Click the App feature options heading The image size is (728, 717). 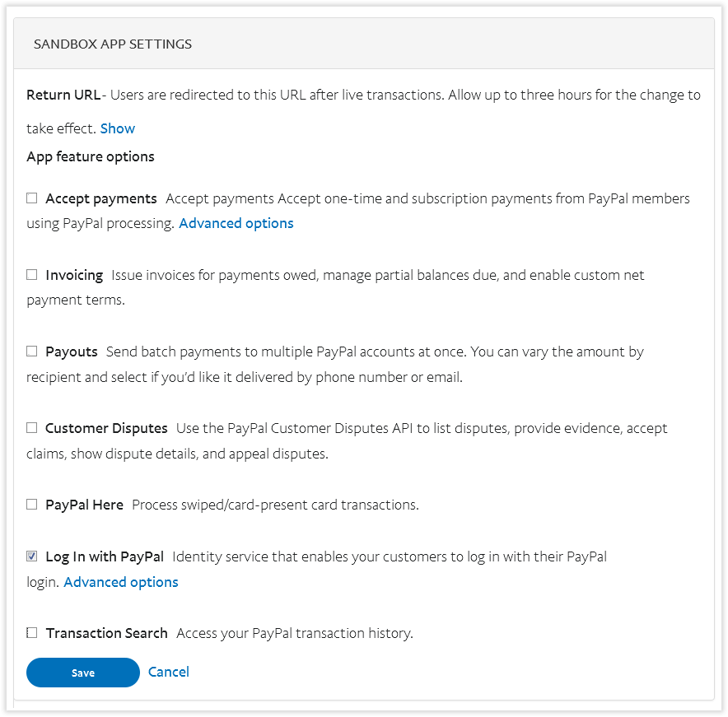91,157
